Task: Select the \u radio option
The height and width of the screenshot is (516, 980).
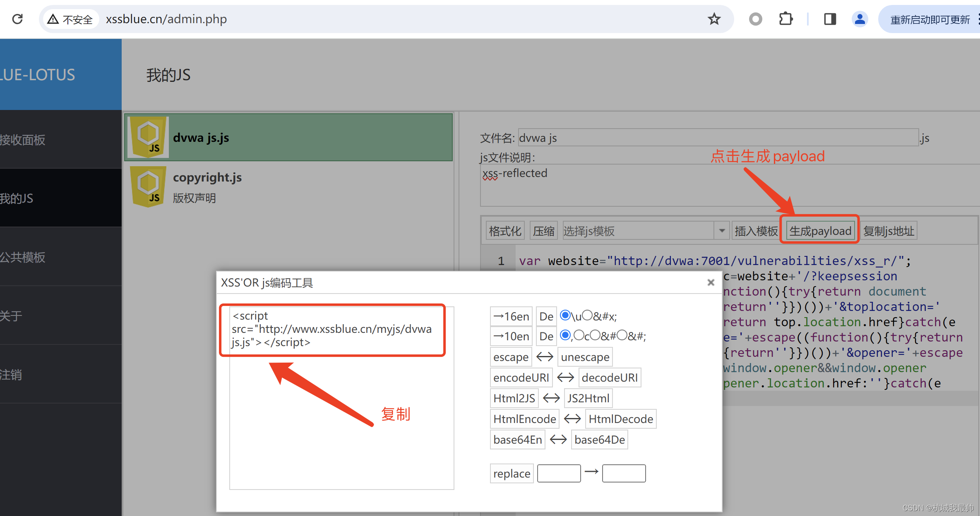Action: (x=565, y=315)
